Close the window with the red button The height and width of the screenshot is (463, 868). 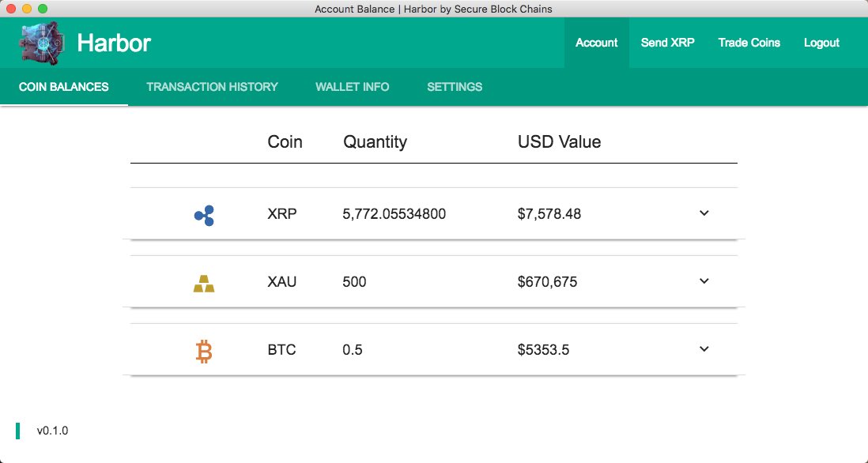click(x=11, y=9)
